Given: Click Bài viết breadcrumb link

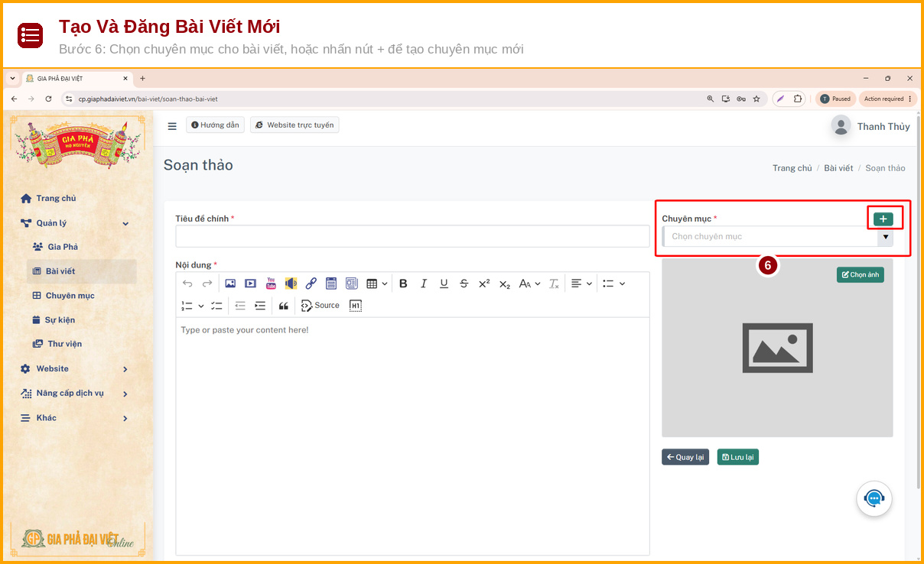Looking at the screenshot, I should (838, 168).
